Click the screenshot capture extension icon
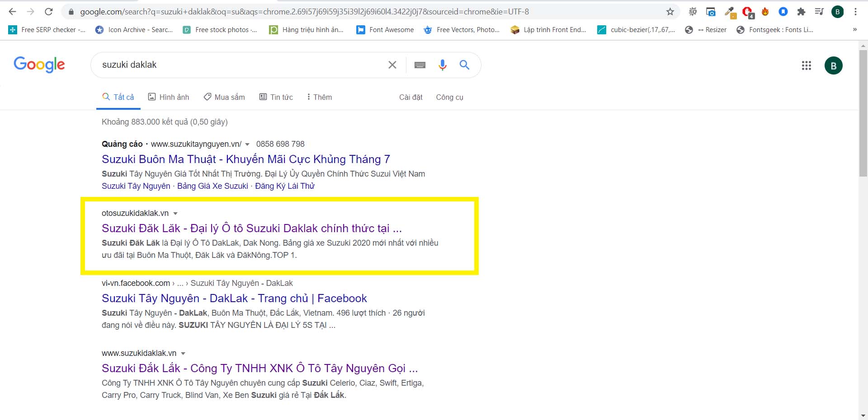868x420 pixels. [711, 12]
